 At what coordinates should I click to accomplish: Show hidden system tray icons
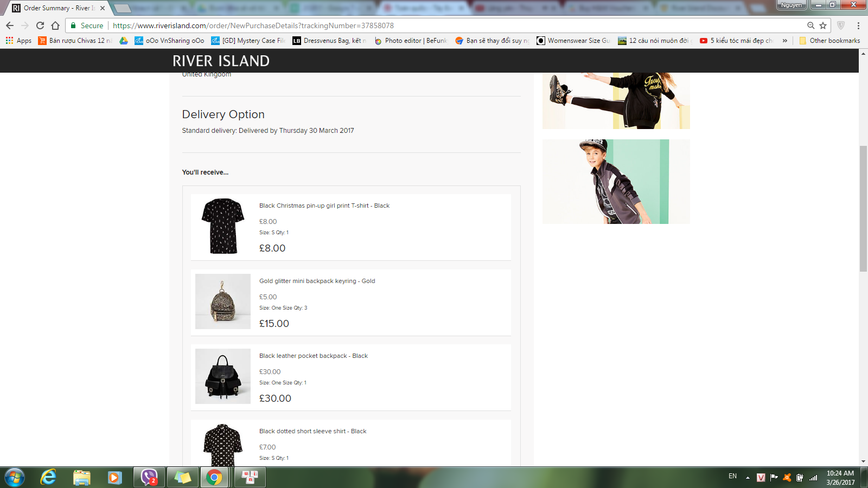[x=748, y=478]
